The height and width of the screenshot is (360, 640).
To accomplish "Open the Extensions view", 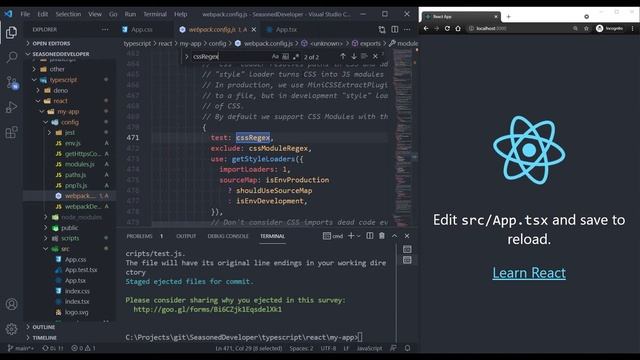I will coord(11,132).
